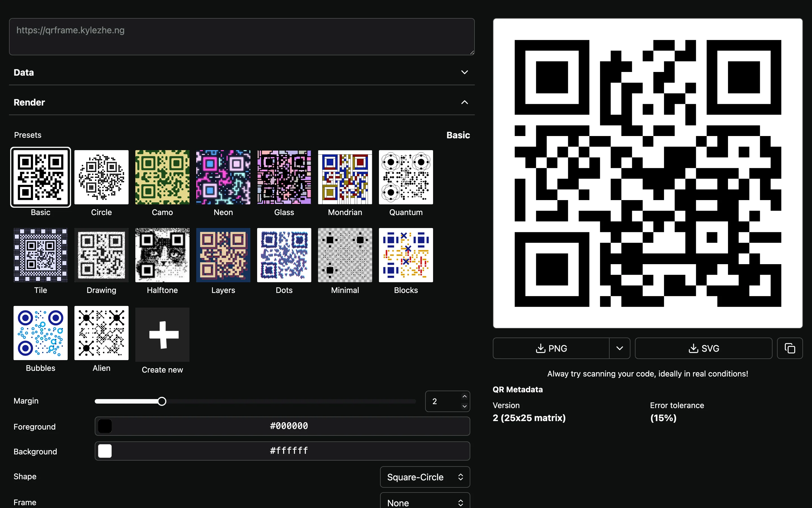Expand the Data section
Viewport: 812px width, 508px height.
(242, 72)
